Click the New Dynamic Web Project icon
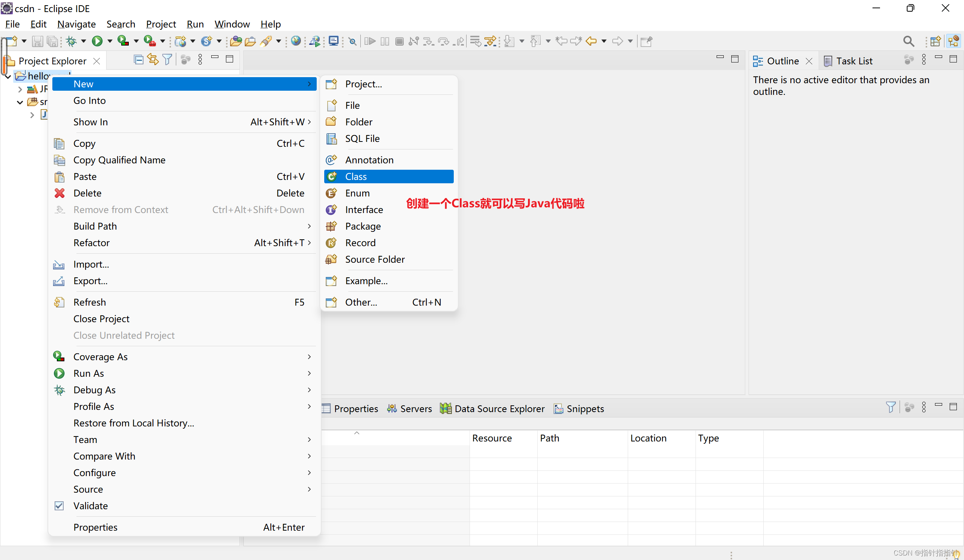The width and height of the screenshot is (964, 560). pos(180,41)
